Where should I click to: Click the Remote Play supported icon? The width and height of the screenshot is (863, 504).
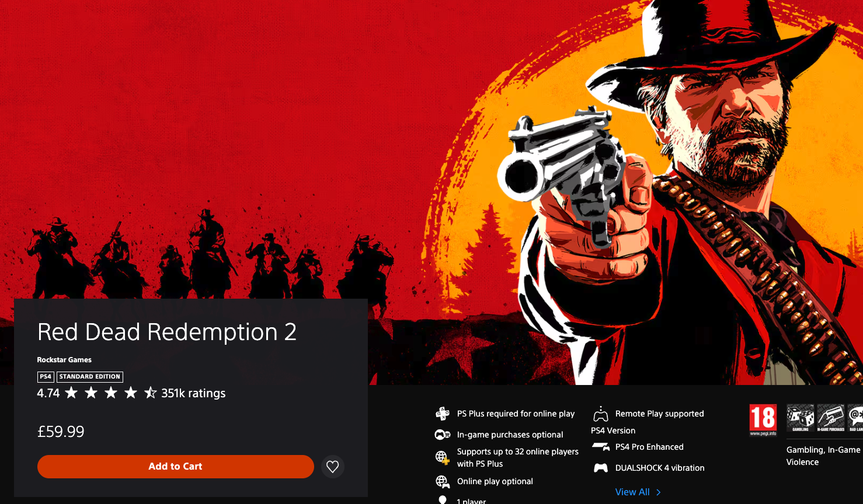point(601,414)
